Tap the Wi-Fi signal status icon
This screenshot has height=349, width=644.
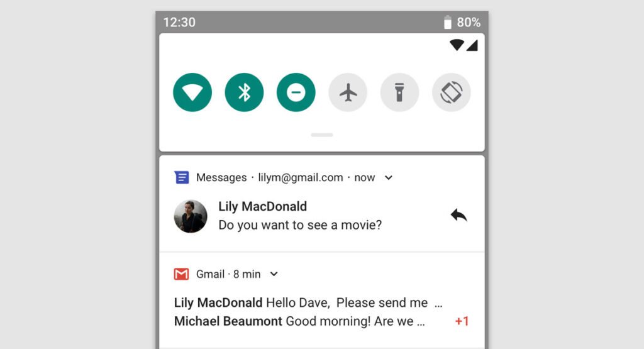point(457,45)
